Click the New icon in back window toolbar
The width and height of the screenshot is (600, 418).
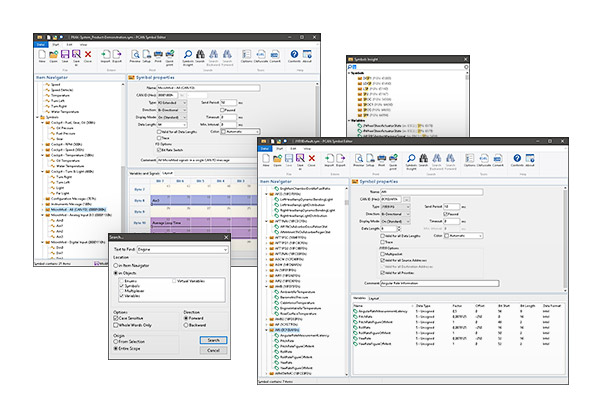41,56
